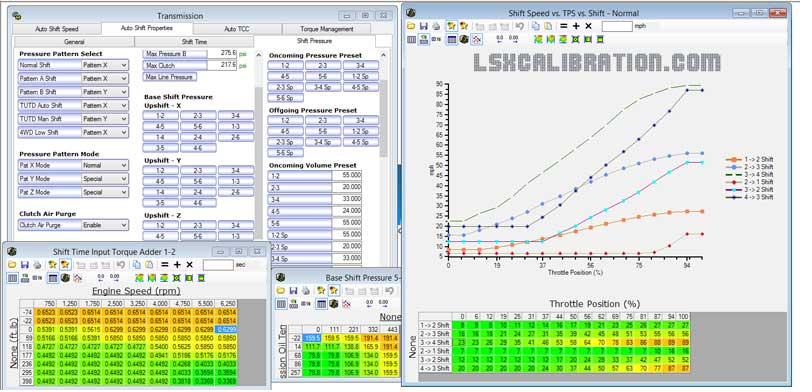Save icon in Base Shift Pressure window
Viewport: 812px width, 392px height.
pos(293,291)
